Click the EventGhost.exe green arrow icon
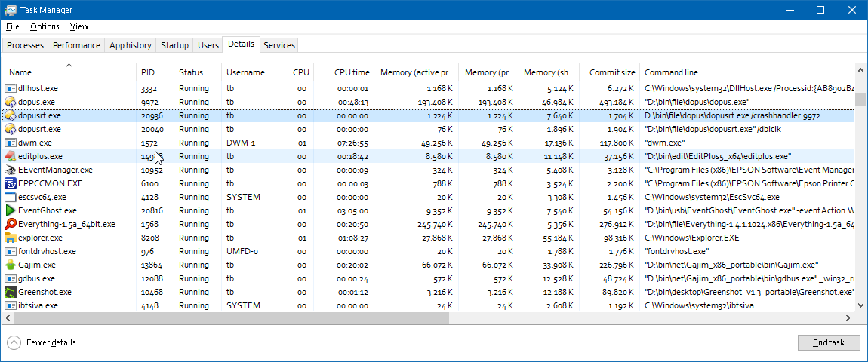This screenshot has width=868, height=362. click(11, 210)
